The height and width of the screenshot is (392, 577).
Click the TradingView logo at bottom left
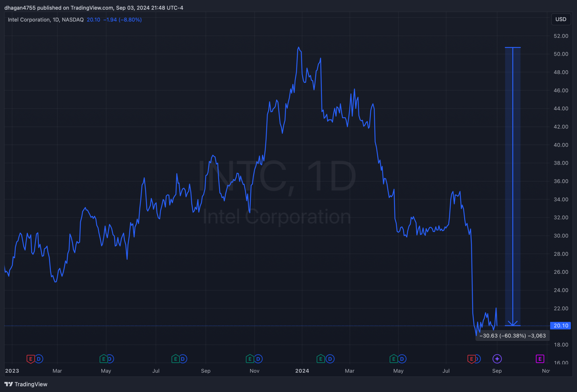click(26, 384)
